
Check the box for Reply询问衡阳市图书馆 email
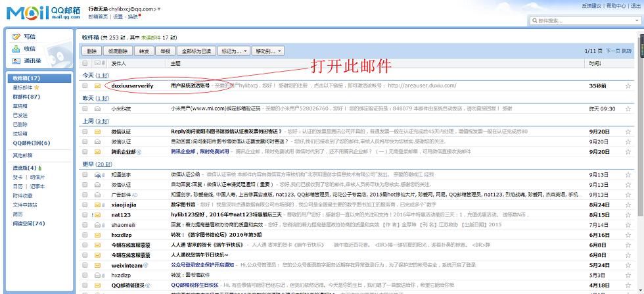[85, 132]
